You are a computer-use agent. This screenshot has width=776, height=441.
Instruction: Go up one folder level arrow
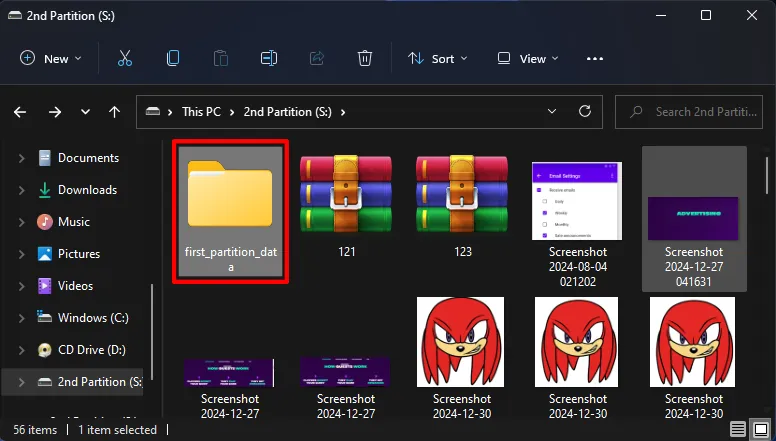click(114, 112)
